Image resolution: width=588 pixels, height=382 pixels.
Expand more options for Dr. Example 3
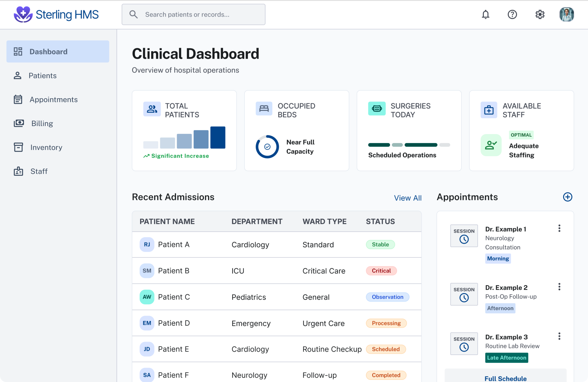pyautogui.click(x=559, y=336)
